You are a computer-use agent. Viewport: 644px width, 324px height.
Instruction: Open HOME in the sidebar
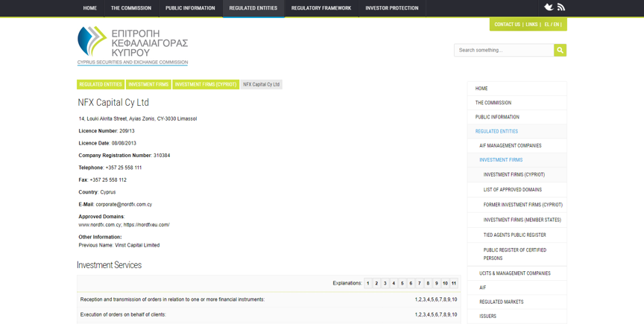click(517, 89)
